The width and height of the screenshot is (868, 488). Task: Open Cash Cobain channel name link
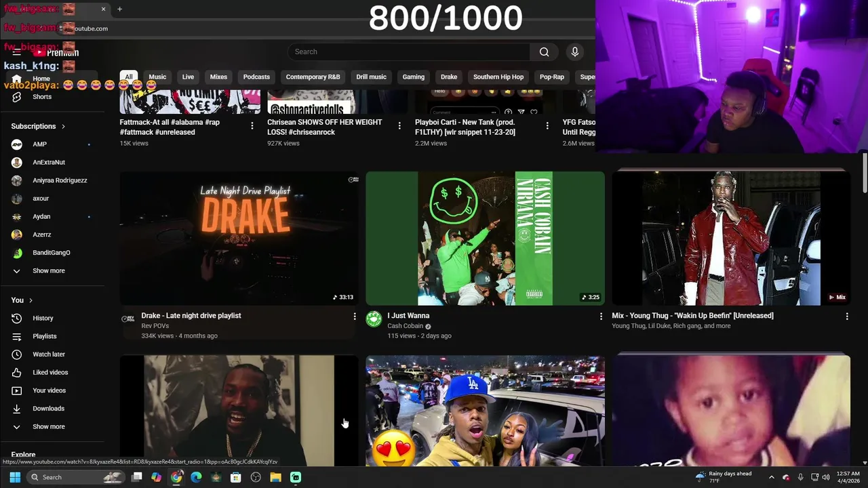405,326
